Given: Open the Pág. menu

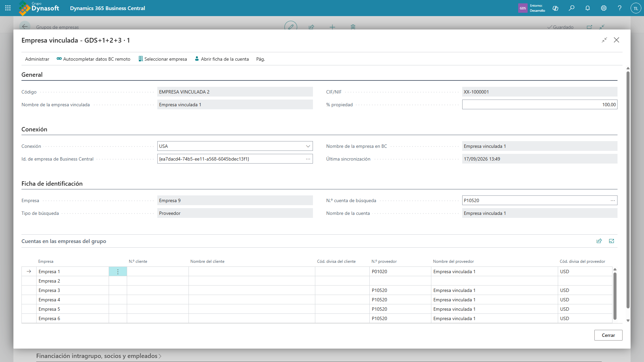Looking at the screenshot, I should [261, 59].
